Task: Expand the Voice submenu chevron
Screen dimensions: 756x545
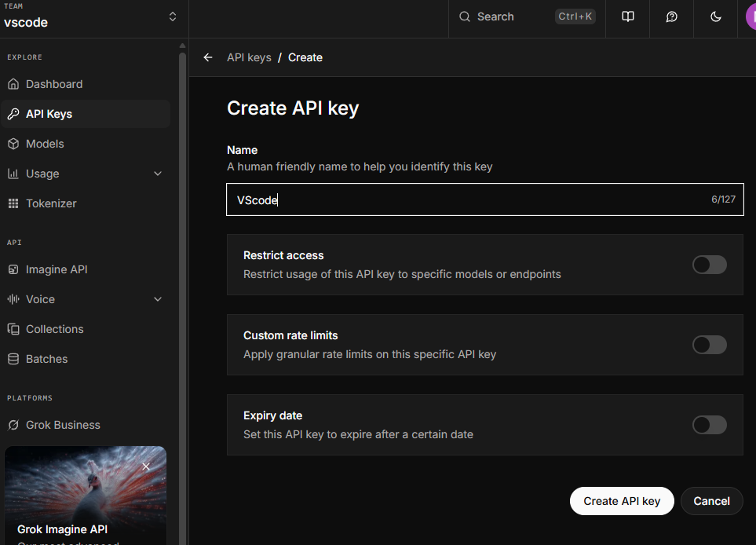Action: 158,299
